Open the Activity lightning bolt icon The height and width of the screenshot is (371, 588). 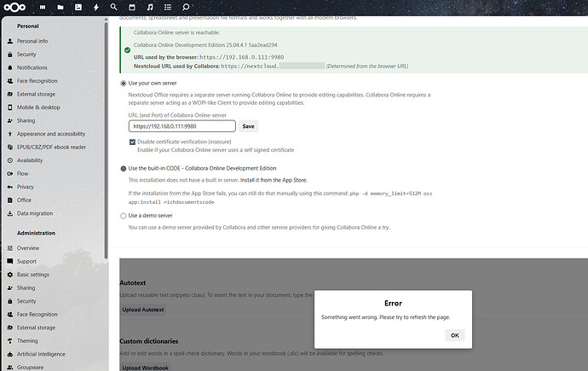96,7
